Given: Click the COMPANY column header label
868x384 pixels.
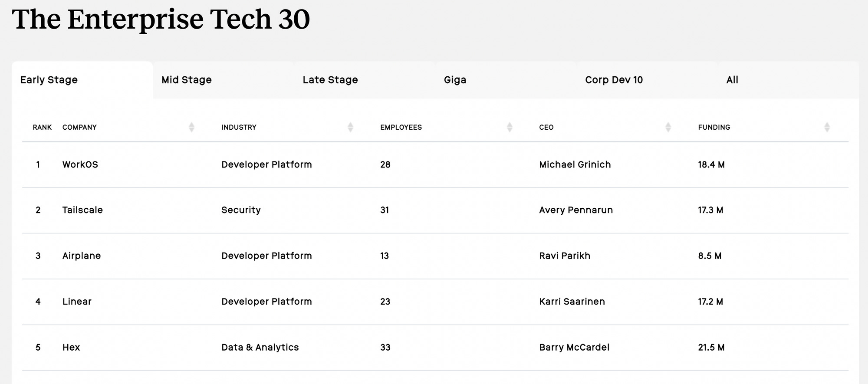Looking at the screenshot, I should coord(79,127).
